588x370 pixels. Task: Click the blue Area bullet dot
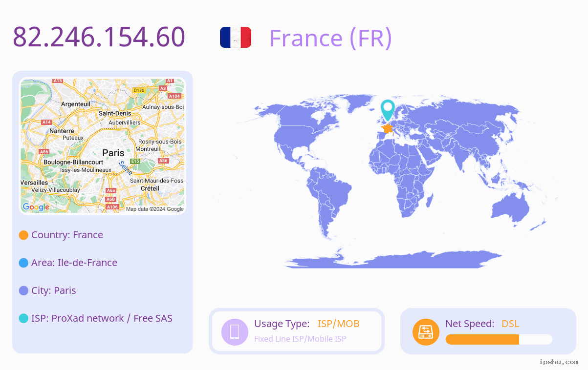(x=23, y=263)
